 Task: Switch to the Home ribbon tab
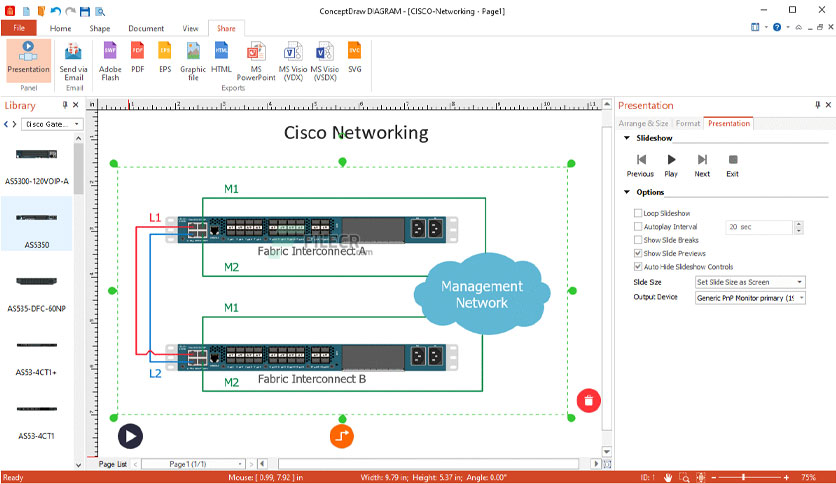coord(60,28)
